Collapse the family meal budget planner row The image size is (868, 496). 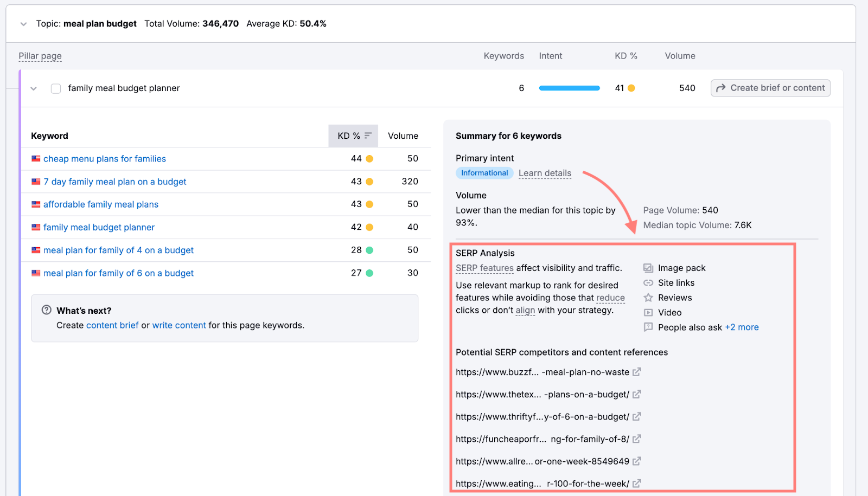tap(33, 88)
